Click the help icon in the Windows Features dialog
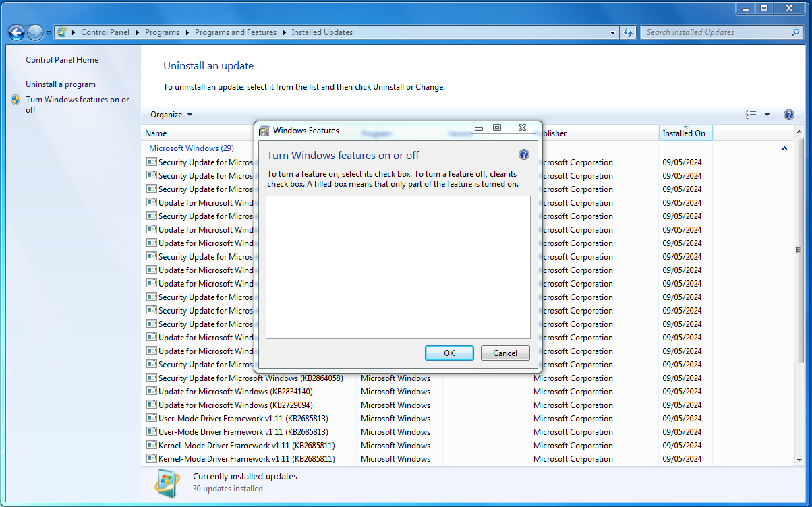The width and height of the screenshot is (812, 507). click(524, 155)
